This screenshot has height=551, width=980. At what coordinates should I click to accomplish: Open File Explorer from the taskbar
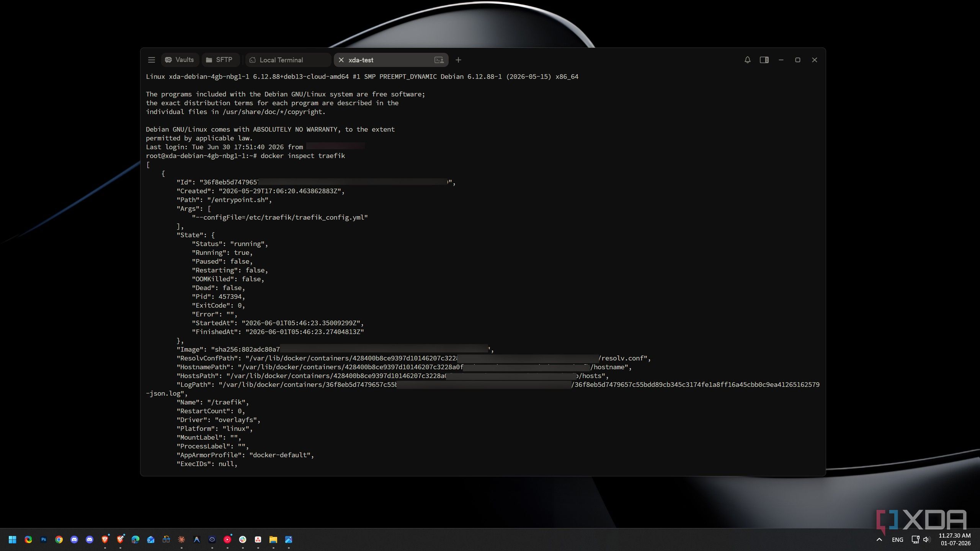point(273,540)
